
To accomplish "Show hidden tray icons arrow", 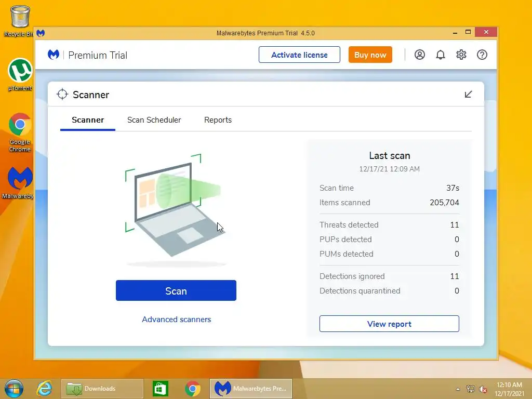I will pyautogui.click(x=458, y=389).
